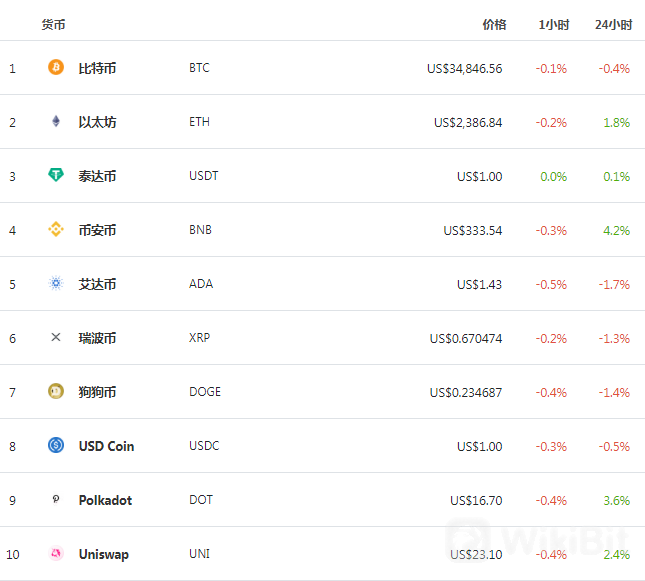Click the 货币 column header
This screenshot has height=581, width=645.
pos(53,25)
